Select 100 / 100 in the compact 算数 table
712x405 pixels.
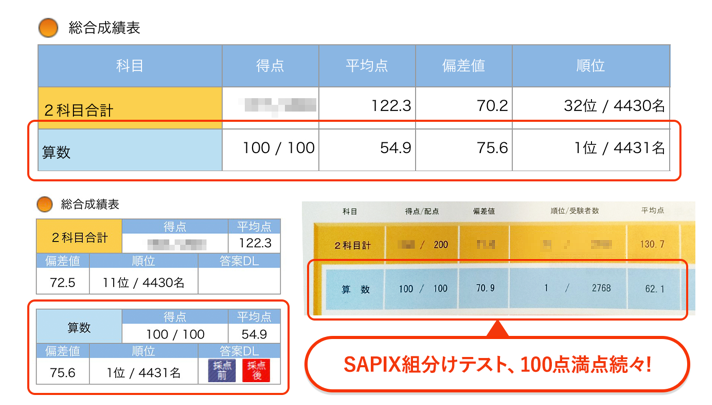click(x=175, y=335)
